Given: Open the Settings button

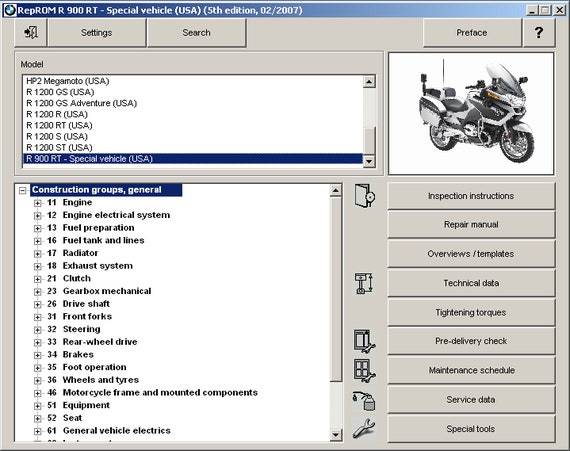Looking at the screenshot, I should pyautogui.click(x=96, y=33).
